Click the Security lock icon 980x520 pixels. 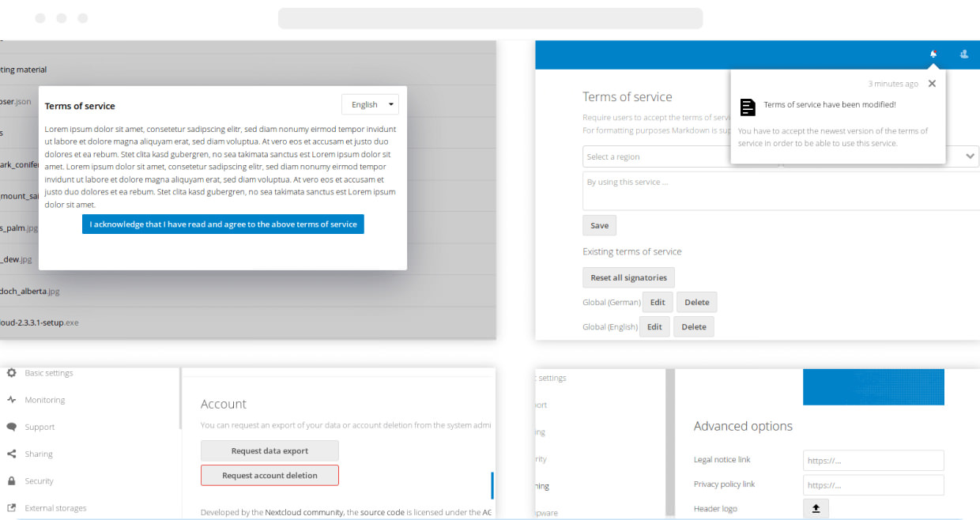(12, 480)
